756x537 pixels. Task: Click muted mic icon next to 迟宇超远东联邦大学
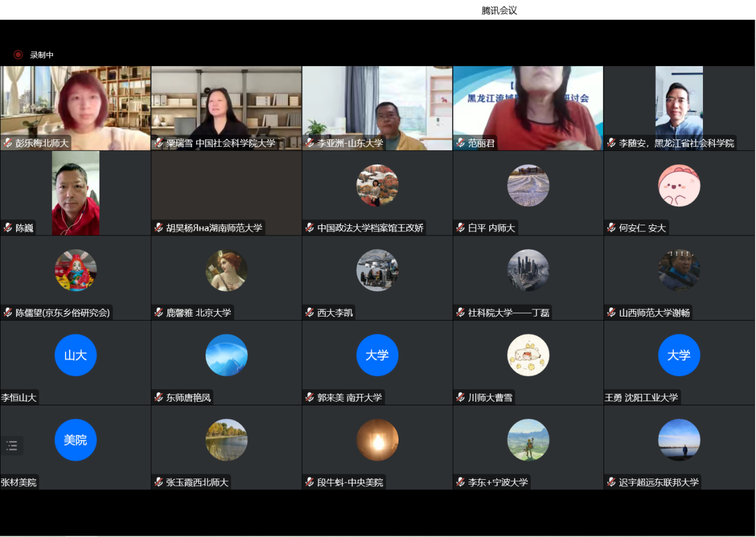pos(611,482)
